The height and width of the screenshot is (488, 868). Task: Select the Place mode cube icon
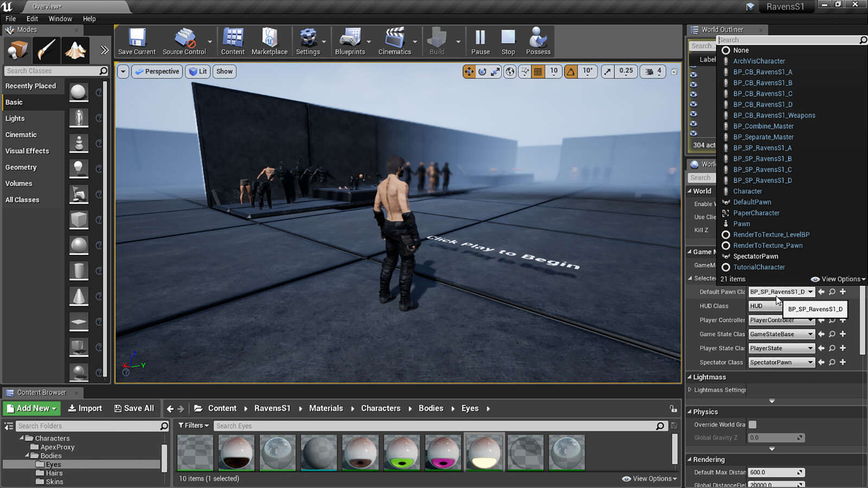pyautogui.click(x=17, y=50)
